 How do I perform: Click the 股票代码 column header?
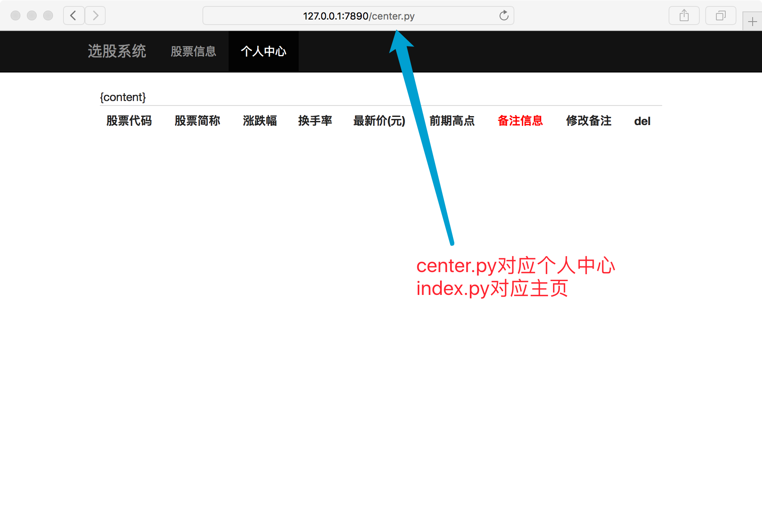point(129,121)
